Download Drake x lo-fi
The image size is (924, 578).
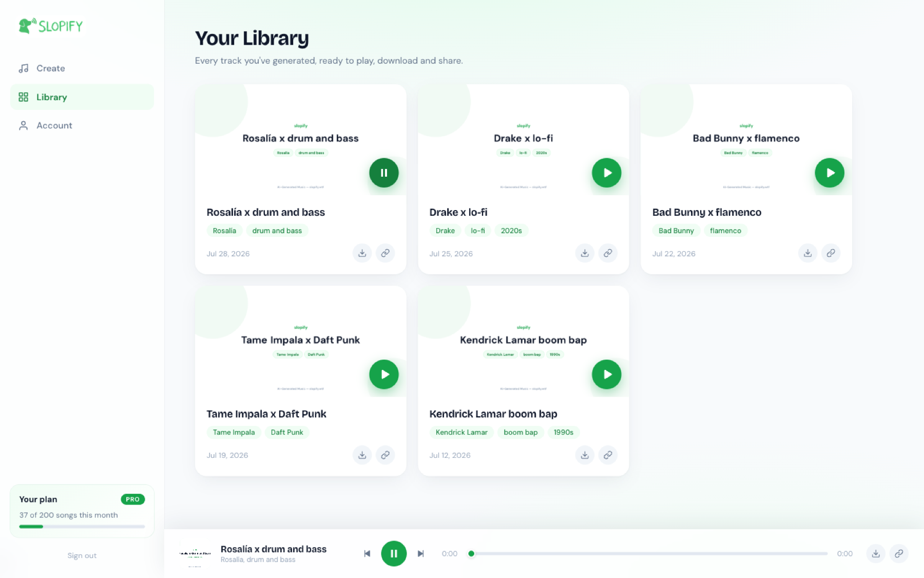tap(585, 253)
